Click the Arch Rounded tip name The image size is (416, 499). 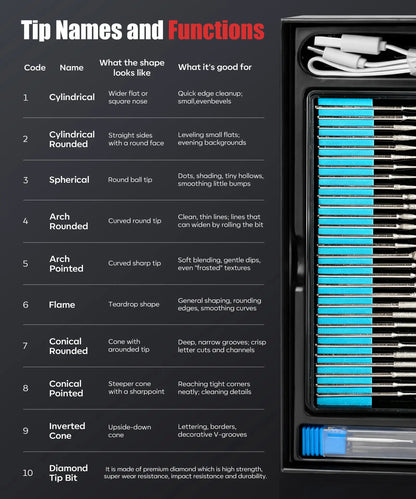click(69, 221)
